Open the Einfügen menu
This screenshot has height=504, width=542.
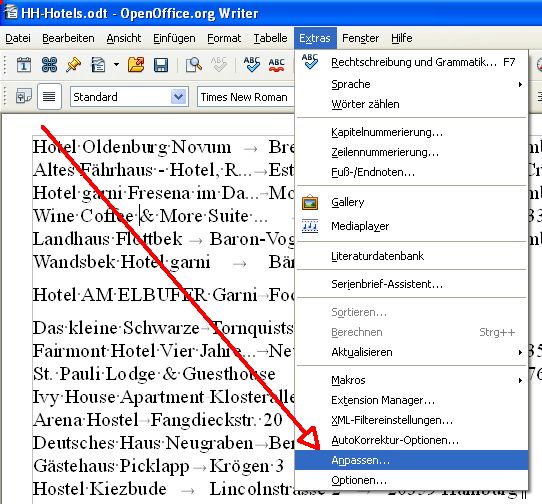pyautogui.click(x=174, y=38)
